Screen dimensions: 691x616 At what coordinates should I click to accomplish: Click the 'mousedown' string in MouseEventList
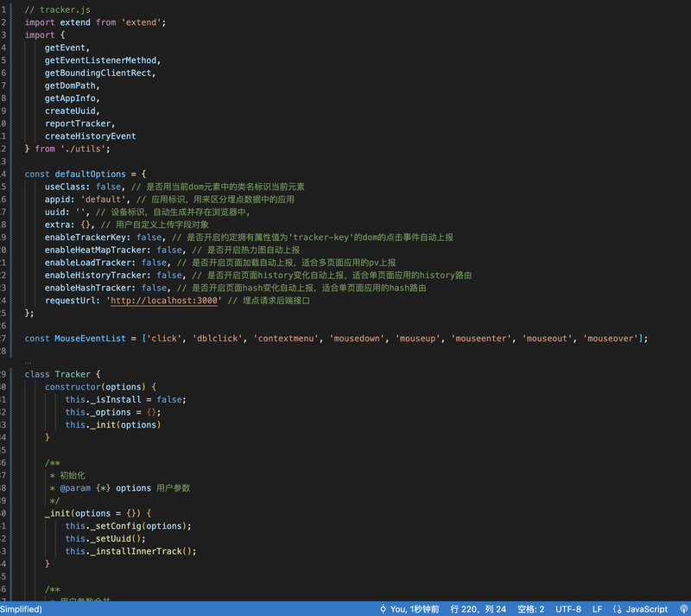[x=358, y=338]
